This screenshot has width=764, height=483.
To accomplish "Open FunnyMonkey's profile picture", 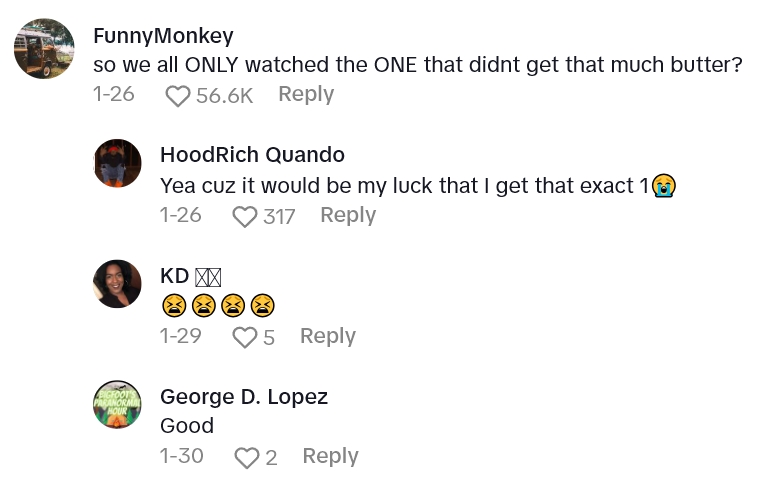I will click(45, 49).
